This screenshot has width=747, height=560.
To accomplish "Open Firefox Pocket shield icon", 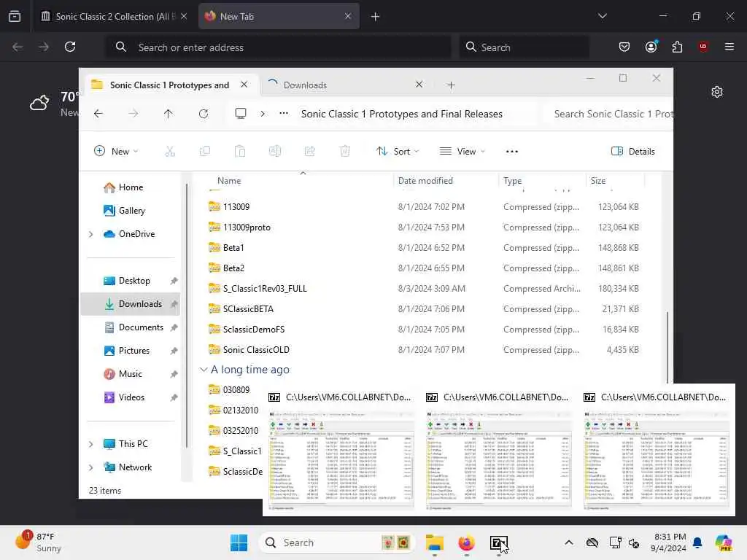I will [624, 47].
